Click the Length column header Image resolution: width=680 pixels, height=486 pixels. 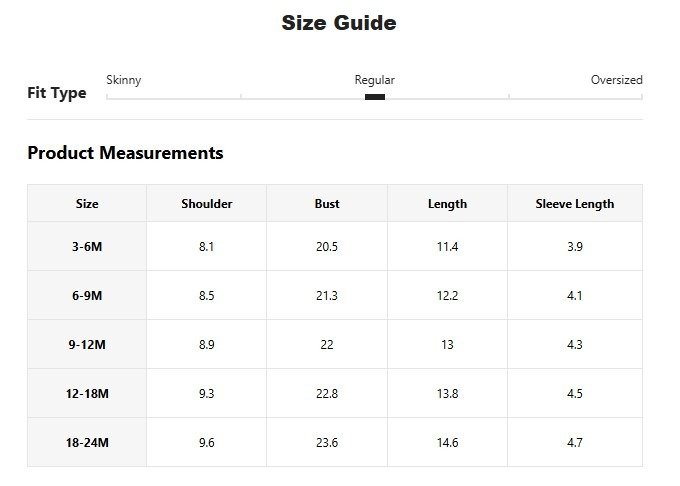[x=447, y=204]
